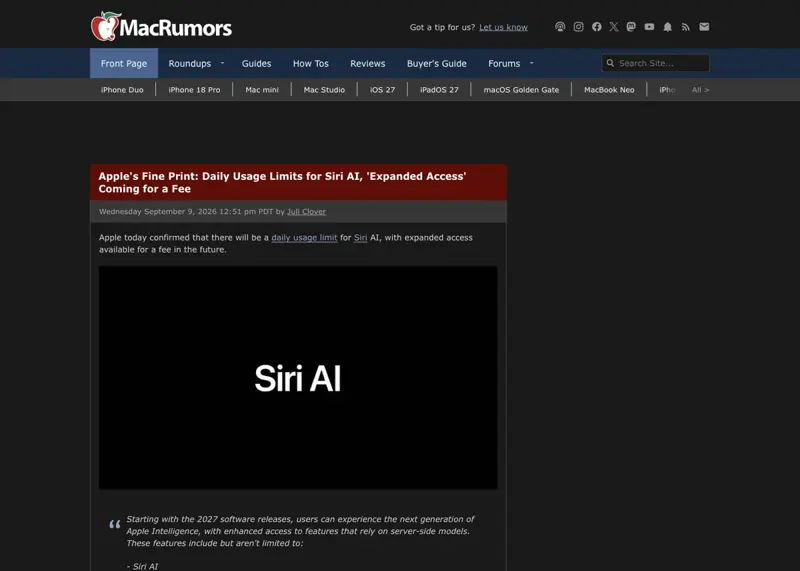Image resolution: width=800 pixels, height=571 pixels.
Task: Open the iOS 27 roundup link
Action: coord(382,90)
